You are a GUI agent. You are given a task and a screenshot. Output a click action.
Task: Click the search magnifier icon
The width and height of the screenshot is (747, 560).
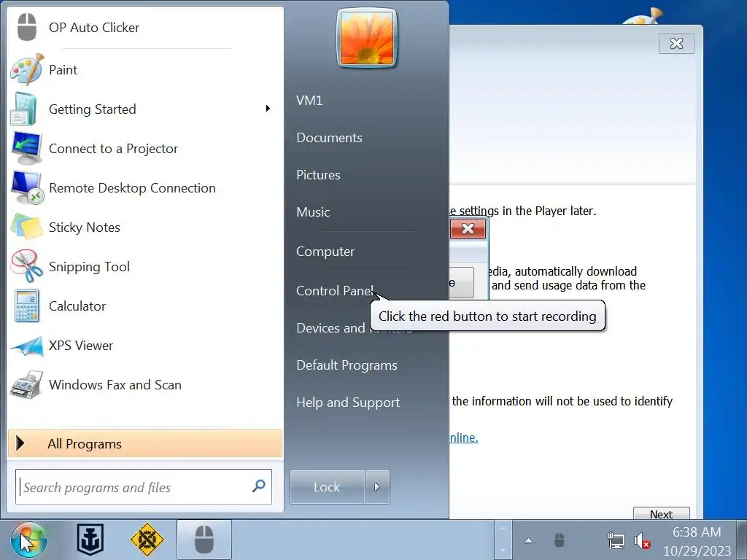[259, 486]
